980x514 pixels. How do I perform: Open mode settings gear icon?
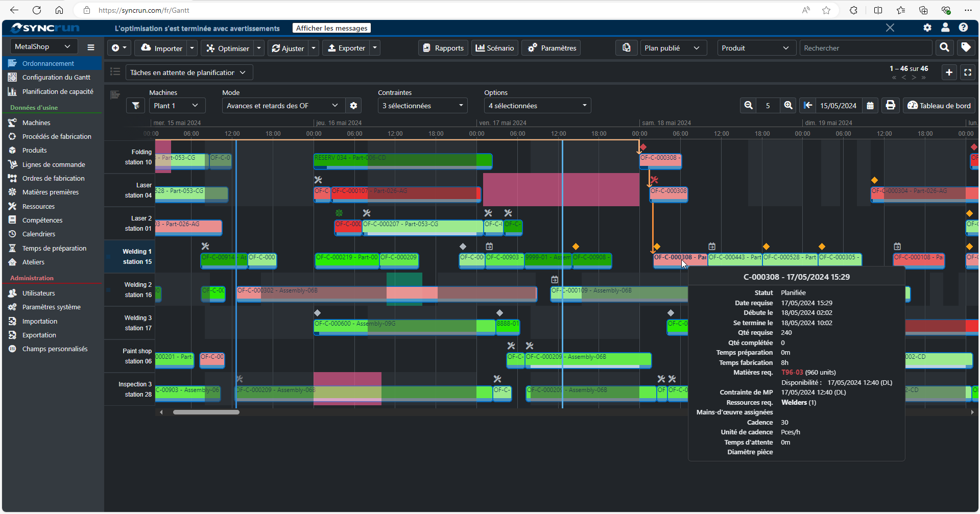point(353,106)
